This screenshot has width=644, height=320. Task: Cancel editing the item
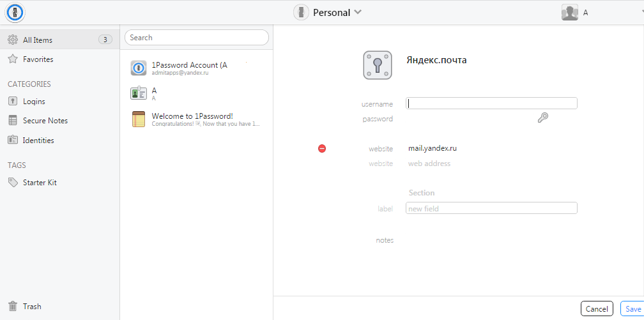(597, 309)
